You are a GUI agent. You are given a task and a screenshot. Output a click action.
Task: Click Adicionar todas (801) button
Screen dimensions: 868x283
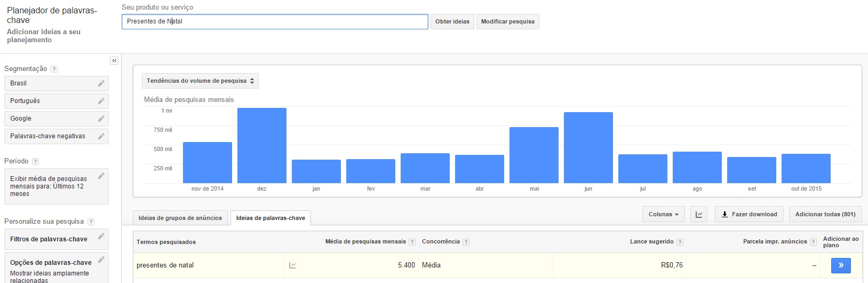click(825, 215)
